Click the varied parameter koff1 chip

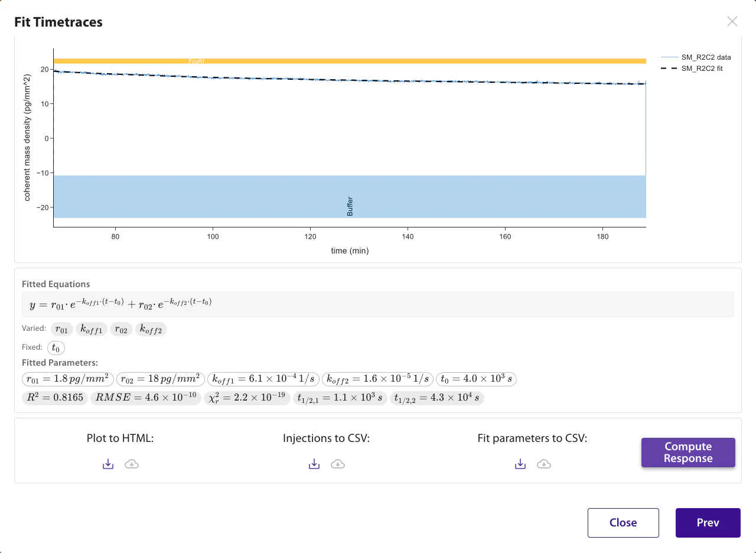point(92,329)
